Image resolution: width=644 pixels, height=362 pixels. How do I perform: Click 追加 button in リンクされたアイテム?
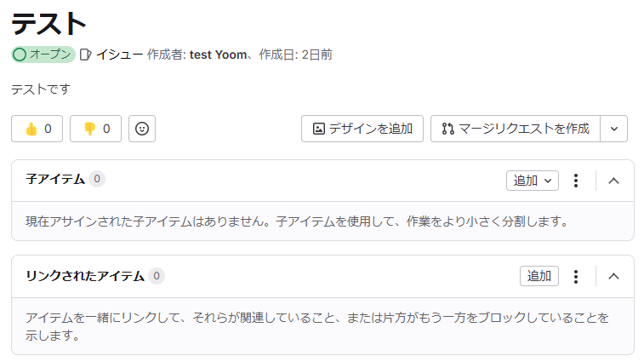(539, 276)
